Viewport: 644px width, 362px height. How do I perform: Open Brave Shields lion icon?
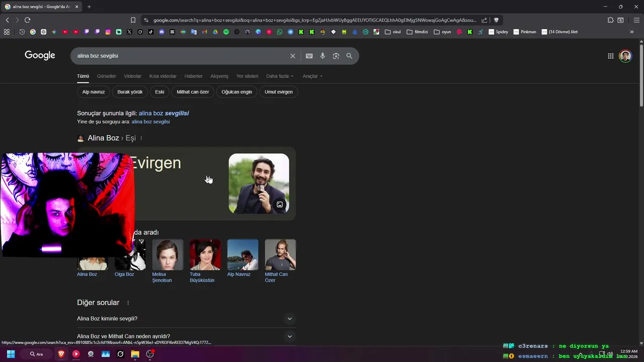(496, 20)
